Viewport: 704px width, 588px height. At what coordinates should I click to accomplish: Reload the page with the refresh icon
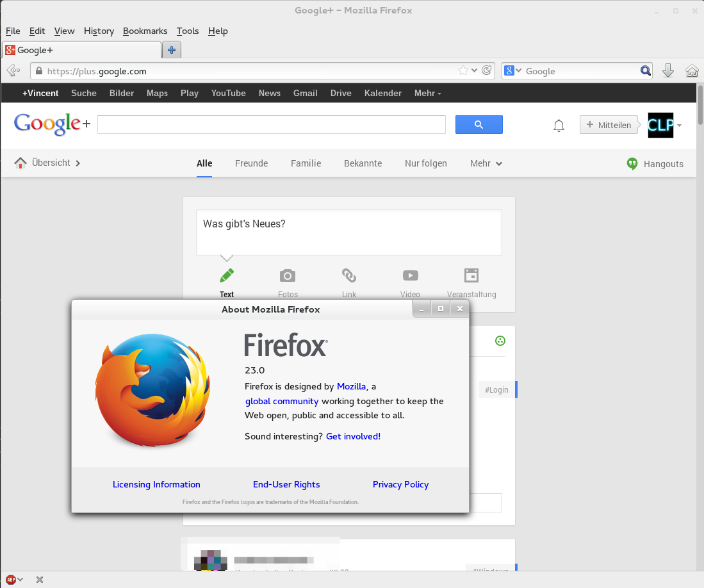click(x=487, y=71)
